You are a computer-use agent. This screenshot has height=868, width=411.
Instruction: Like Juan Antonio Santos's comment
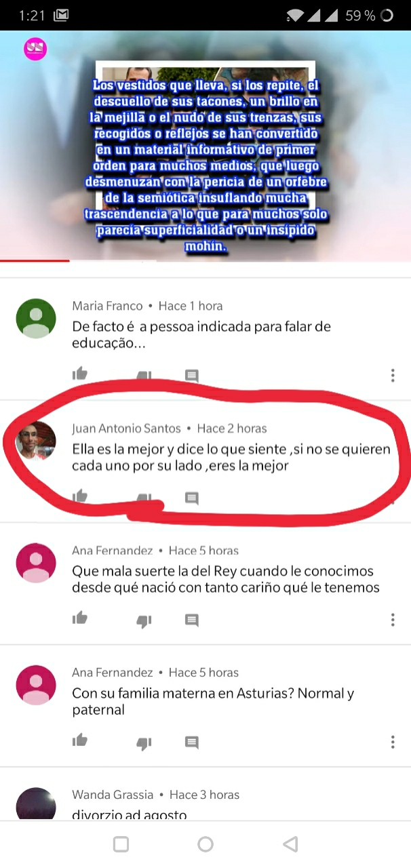pyautogui.click(x=80, y=496)
